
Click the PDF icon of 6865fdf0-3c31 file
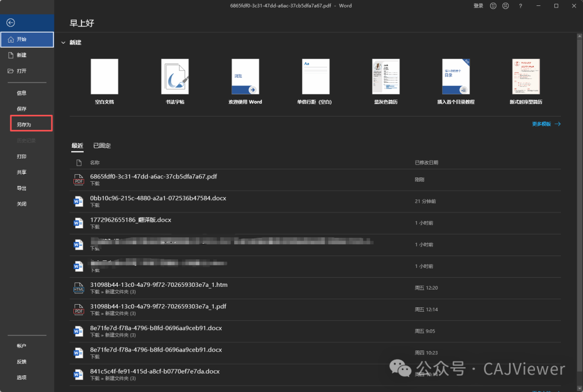point(78,180)
